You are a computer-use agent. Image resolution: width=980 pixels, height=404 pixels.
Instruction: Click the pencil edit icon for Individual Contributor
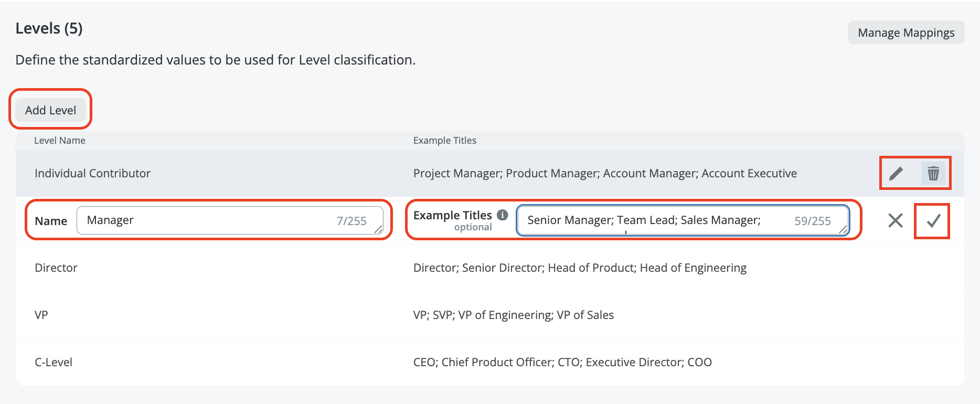[x=896, y=173]
